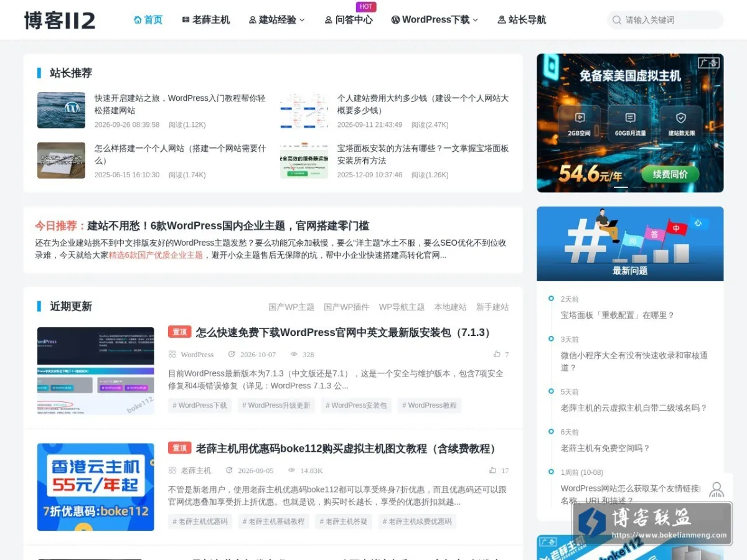Open the WordPress安装包 article thumbnail
The width and height of the screenshot is (747, 560).
[x=96, y=371]
